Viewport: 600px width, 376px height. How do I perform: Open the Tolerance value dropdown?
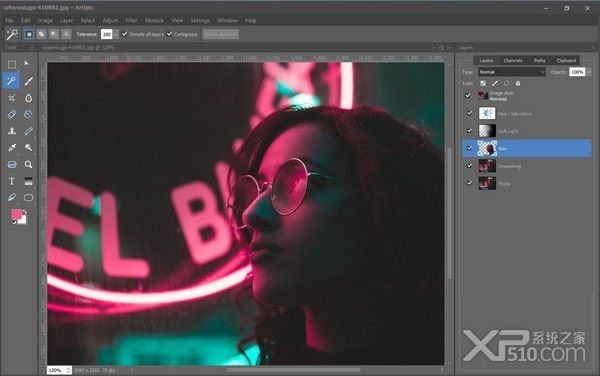(116, 34)
